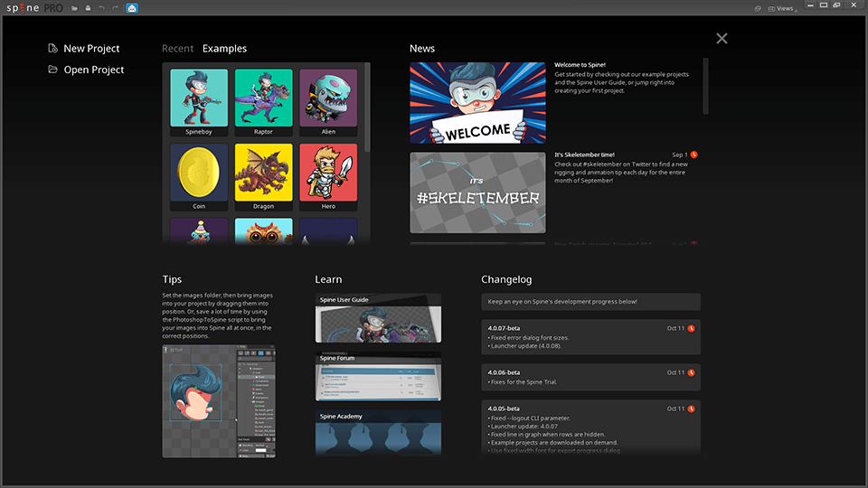
Task: Select the Examples tab
Action: click(x=224, y=49)
